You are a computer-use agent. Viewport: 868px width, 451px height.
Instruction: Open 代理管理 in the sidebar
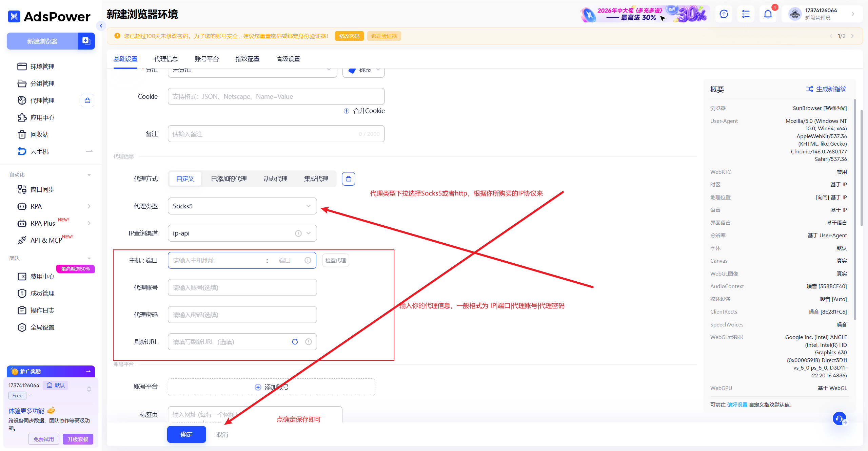pyautogui.click(x=42, y=100)
